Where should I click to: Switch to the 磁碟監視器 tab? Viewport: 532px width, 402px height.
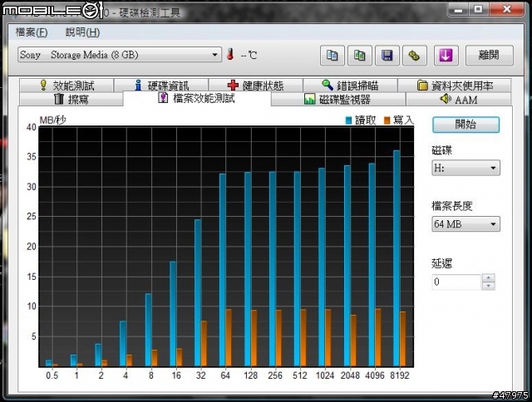338,99
